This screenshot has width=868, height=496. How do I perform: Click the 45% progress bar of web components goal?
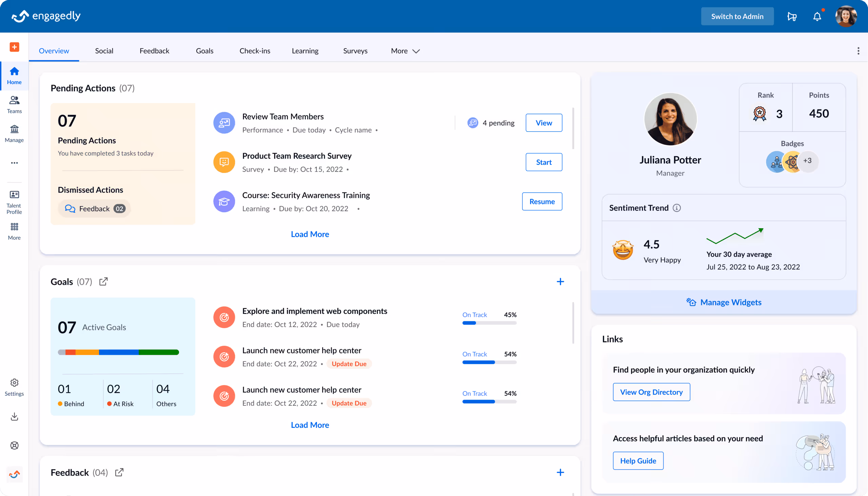tap(489, 323)
